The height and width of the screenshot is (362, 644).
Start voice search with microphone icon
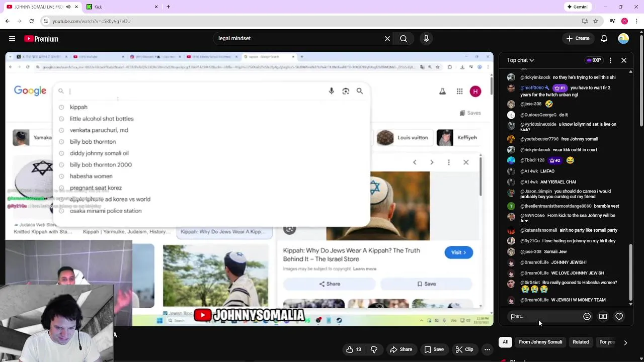click(426, 38)
